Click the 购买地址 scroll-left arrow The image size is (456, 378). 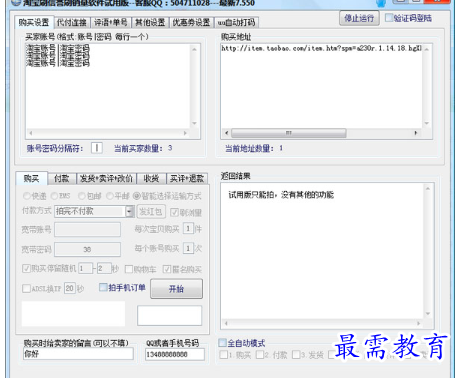(x=227, y=133)
